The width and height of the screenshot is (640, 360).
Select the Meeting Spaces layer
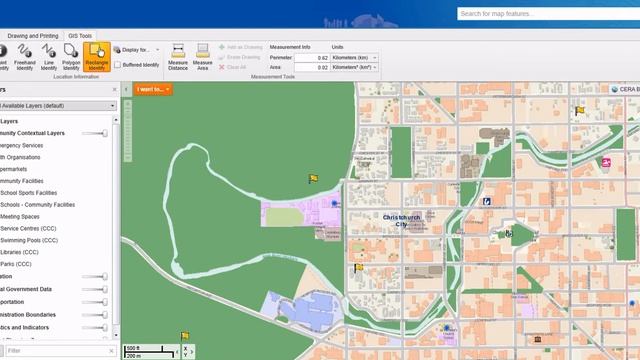click(20, 217)
